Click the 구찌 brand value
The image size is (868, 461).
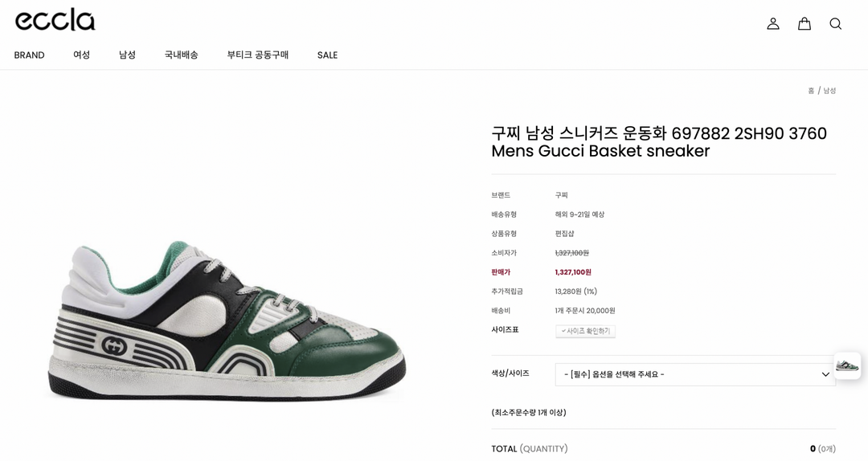tap(561, 195)
